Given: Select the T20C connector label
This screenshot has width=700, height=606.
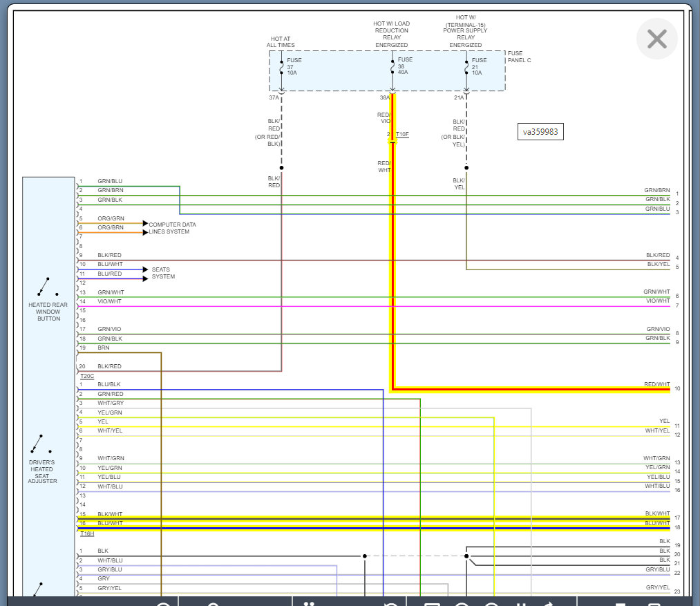Looking at the screenshot, I should click(87, 376).
